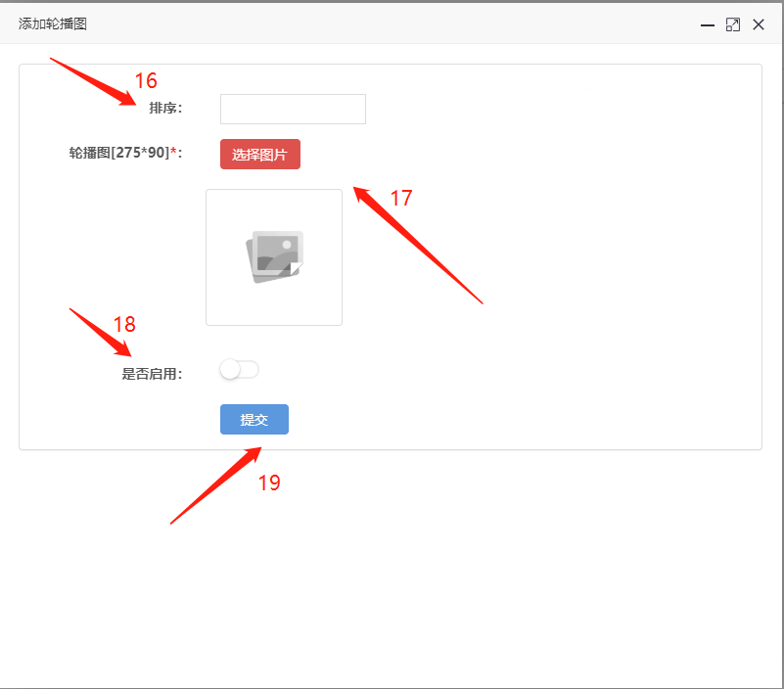Click the 排序 field label
This screenshot has width=784, height=689.
point(164,109)
